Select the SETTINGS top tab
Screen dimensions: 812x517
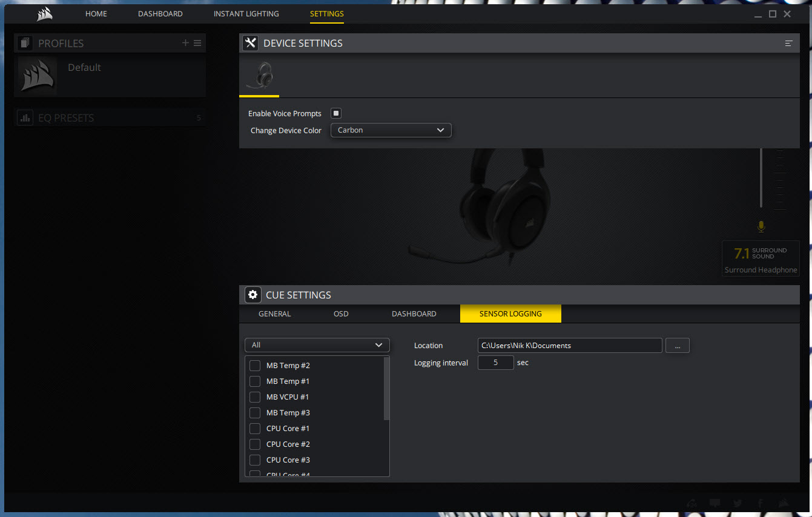pyautogui.click(x=327, y=14)
